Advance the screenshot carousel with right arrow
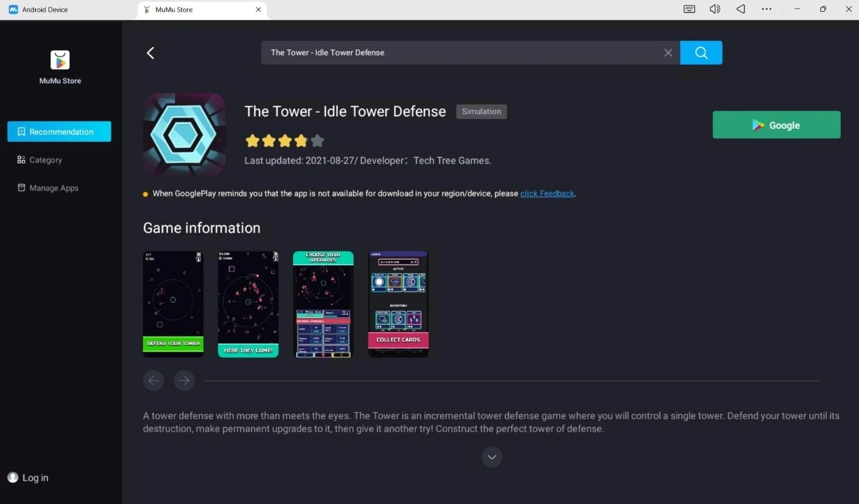This screenshot has height=504, width=859. [x=184, y=380]
